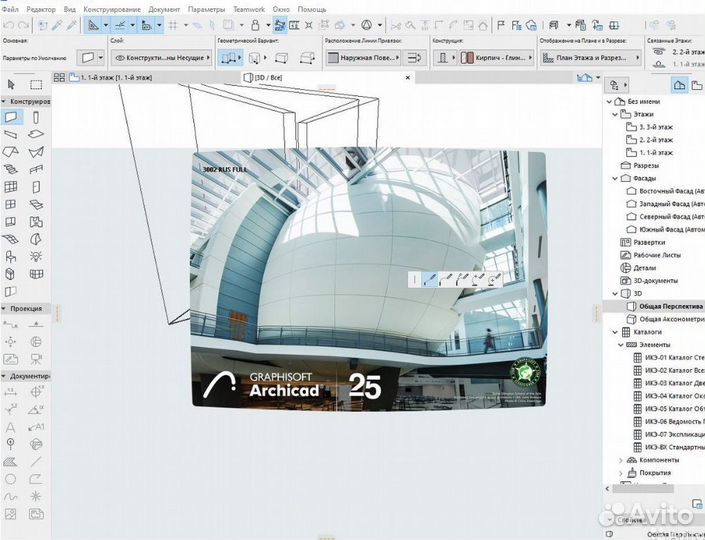Viewport: 705px width, 540px height.
Task: Select the Camera tool
Action: point(36,359)
